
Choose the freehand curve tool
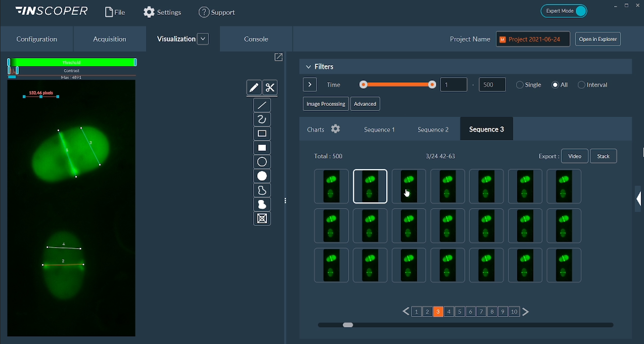(x=262, y=119)
